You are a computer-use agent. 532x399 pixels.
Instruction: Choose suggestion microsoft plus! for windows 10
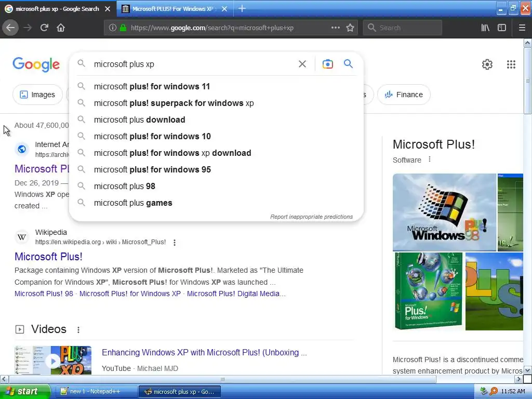216,137
